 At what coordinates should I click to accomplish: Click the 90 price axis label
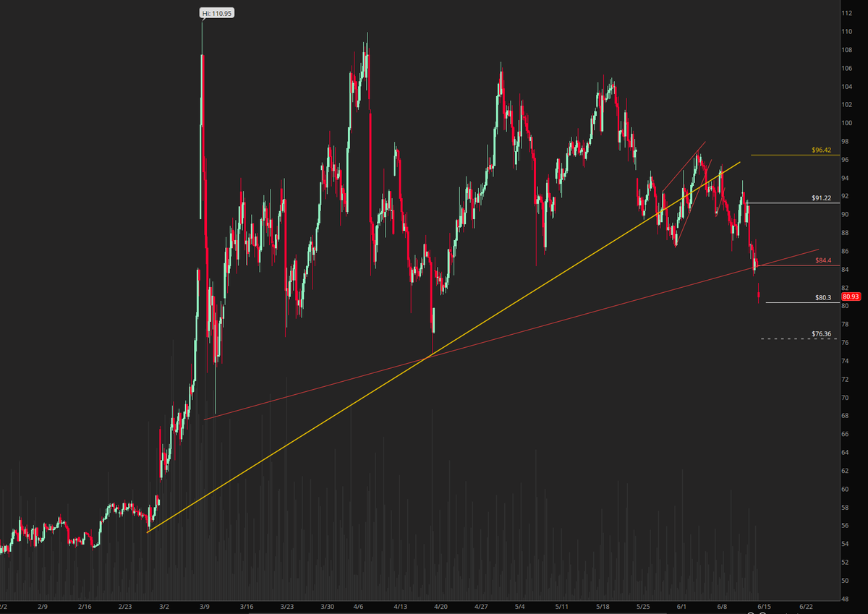point(845,215)
